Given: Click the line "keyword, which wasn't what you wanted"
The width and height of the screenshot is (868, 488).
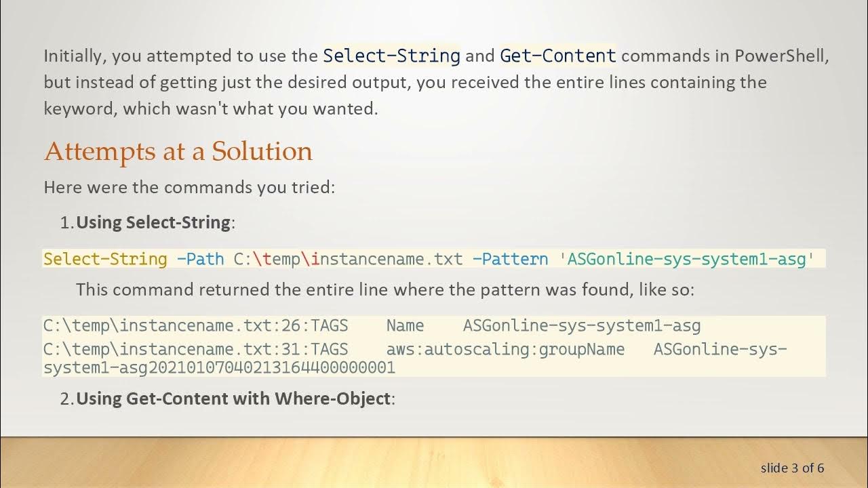Looking at the screenshot, I should point(211,108).
